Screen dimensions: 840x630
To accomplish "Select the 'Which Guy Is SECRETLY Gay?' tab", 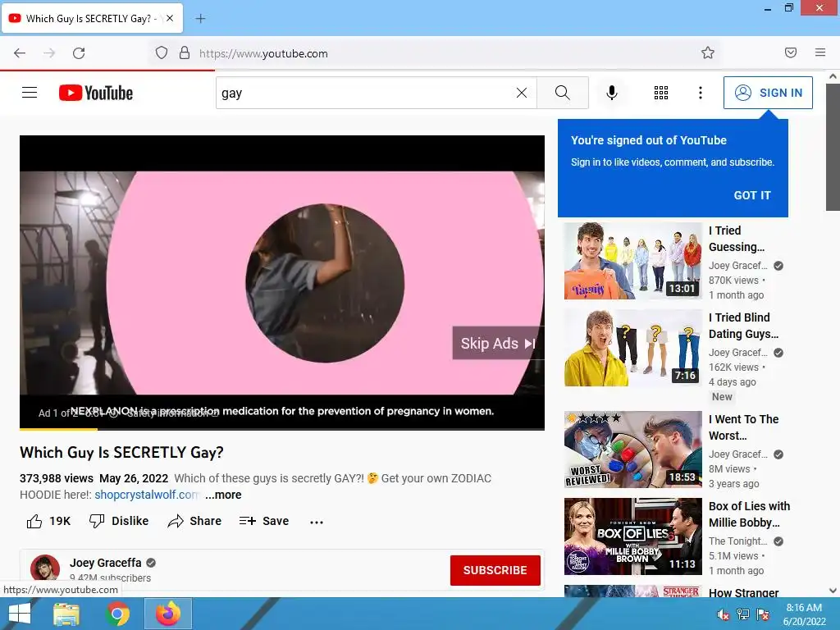I will click(92, 18).
